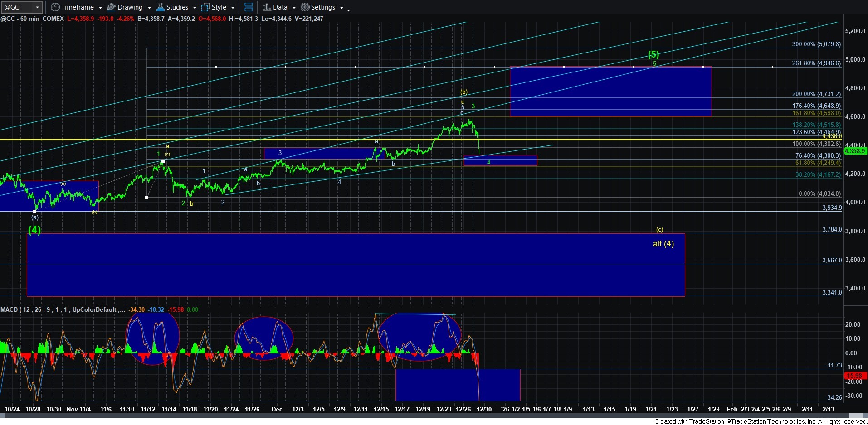Image resolution: width=868 pixels, height=425 pixels.
Task: Click the blue target box near wave (5)
Action: [x=610, y=92]
